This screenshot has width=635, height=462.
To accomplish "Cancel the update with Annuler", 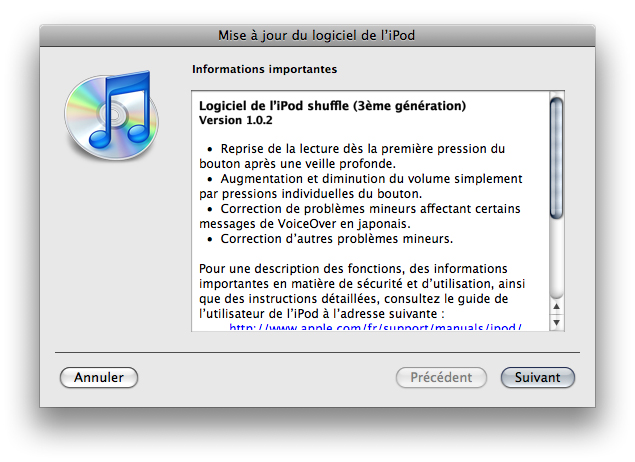I will click(x=99, y=378).
